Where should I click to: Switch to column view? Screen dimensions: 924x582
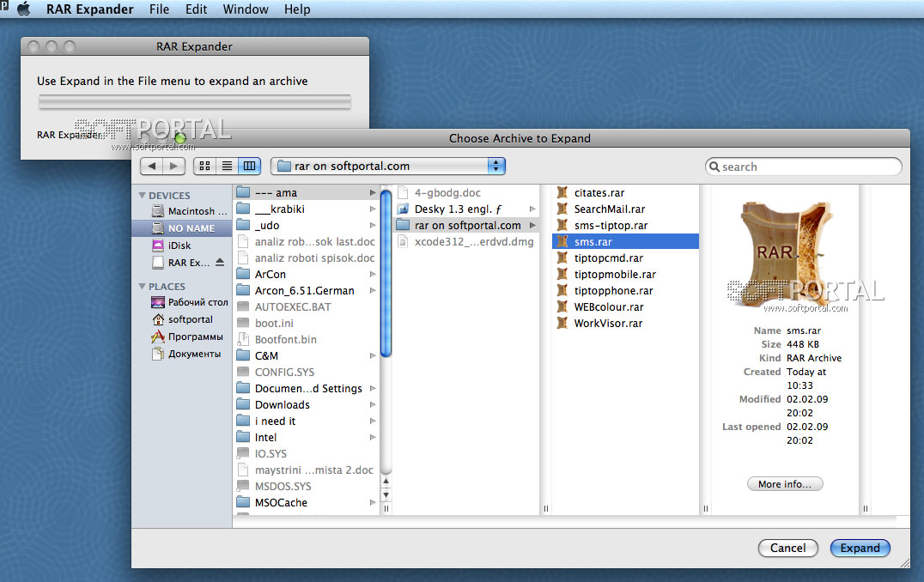(249, 167)
